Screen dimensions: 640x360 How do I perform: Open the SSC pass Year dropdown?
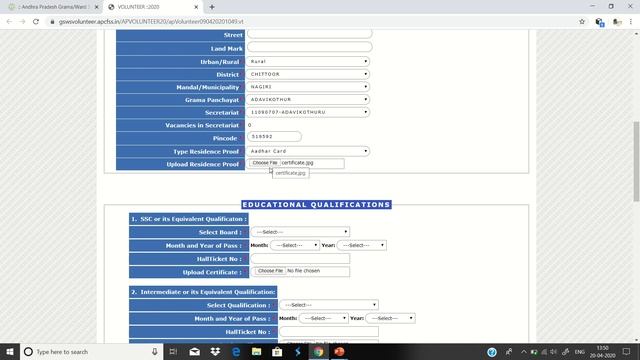coord(362,245)
